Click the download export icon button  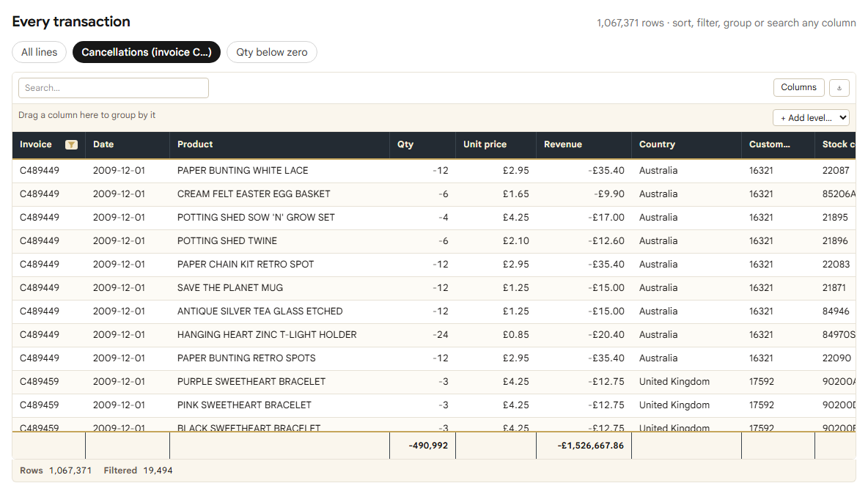(839, 88)
